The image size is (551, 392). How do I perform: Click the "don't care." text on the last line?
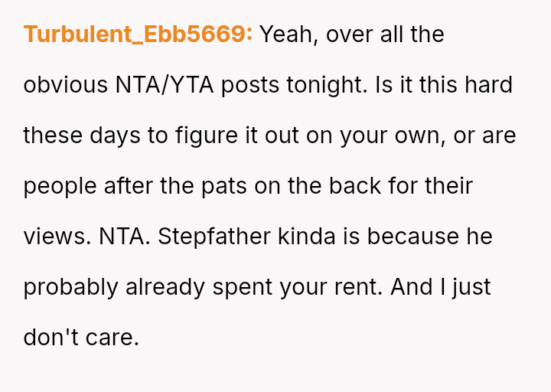click(x=81, y=338)
